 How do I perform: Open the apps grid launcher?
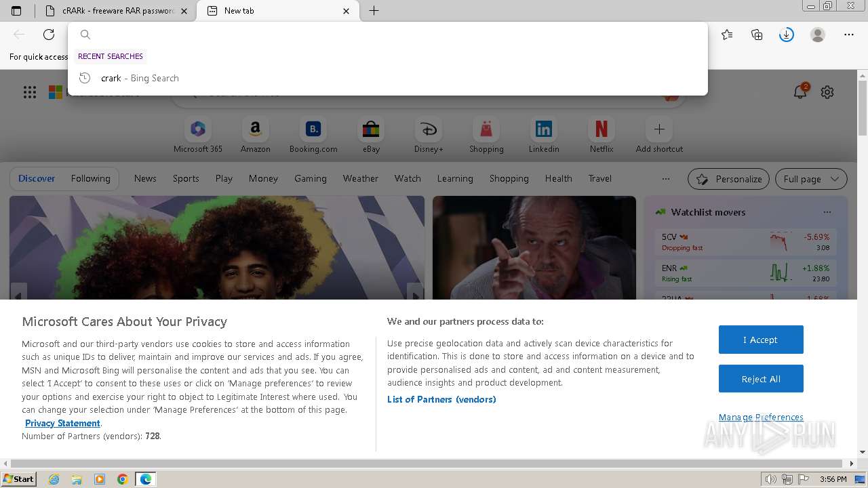click(x=30, y=92)
